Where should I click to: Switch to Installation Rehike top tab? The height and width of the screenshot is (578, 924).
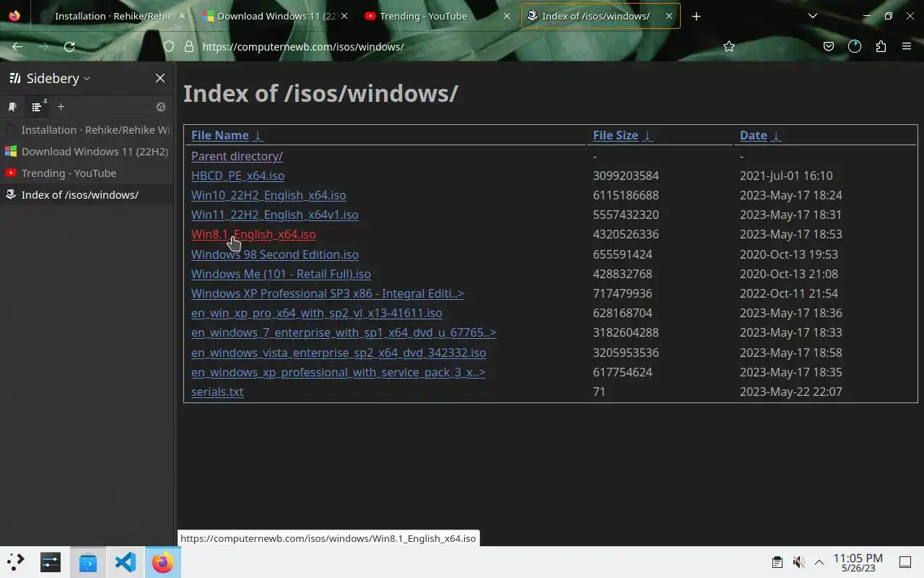tap(112, 16)
